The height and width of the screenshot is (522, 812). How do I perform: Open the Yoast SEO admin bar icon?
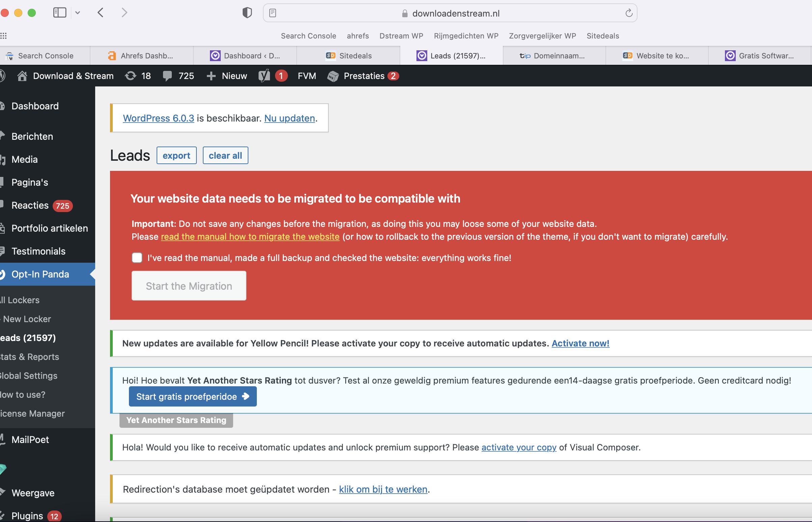pyautogui.click(x=264, y=76)
